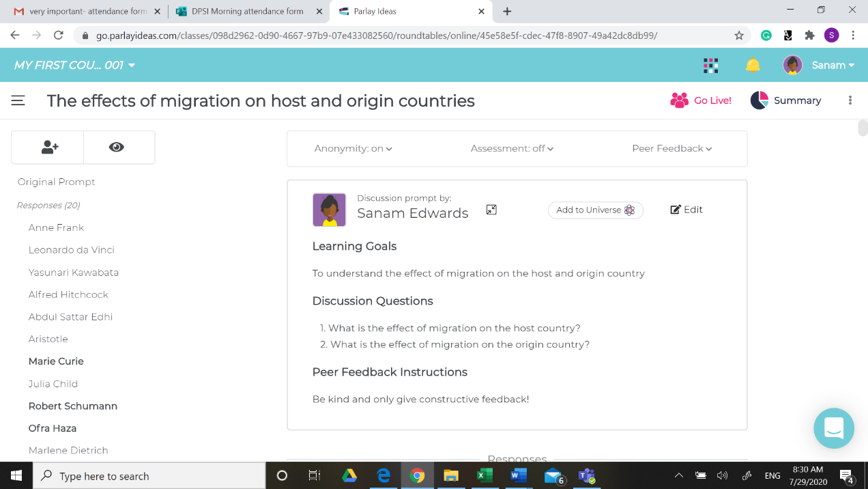Start session with Go Live!
868x489 pixels.
click(x=701, y=100)
